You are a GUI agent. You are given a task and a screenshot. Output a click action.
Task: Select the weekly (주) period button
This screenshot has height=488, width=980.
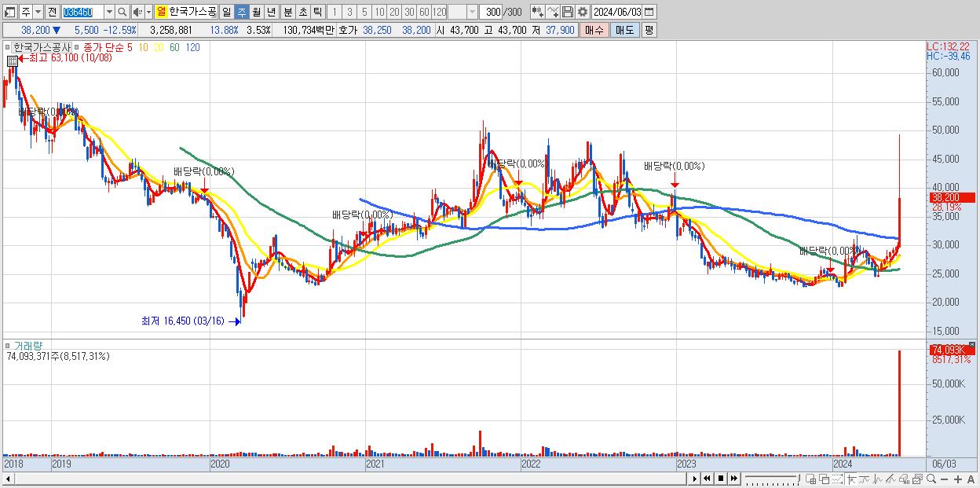pyautogui.click(x=241, y=12)
